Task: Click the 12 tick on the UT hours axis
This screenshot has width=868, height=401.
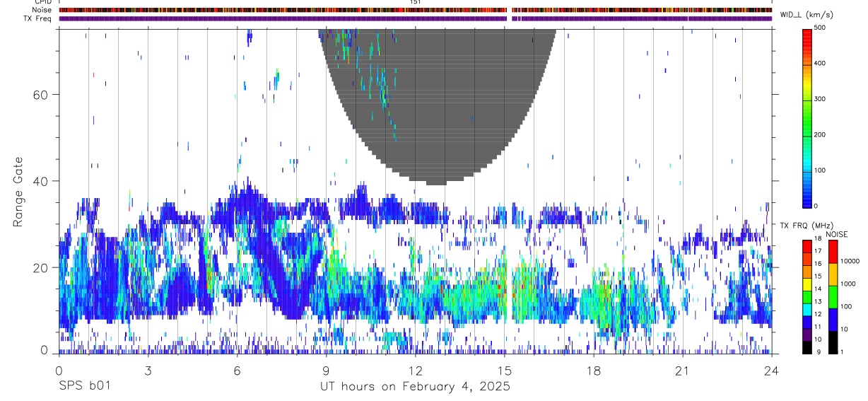Action: (415, 369)
